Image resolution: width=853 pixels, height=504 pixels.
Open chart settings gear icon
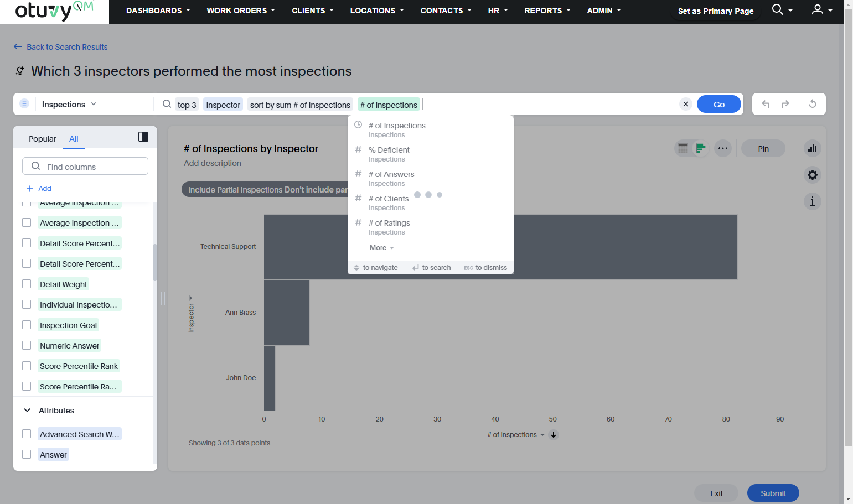[x=813, y=175]
